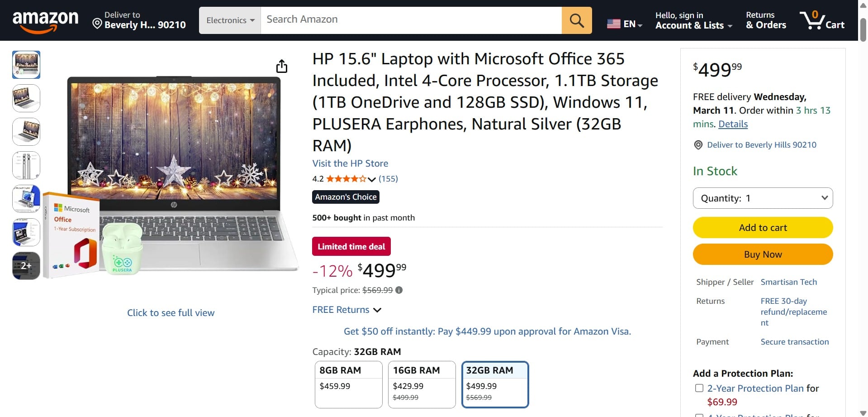Expand the star rating breakdown chevron

click(372, 180)
